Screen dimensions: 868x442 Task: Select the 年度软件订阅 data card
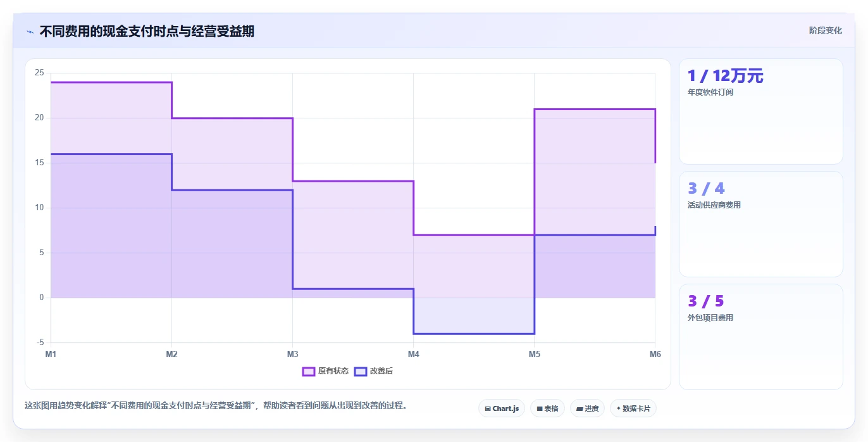coord(760,111)
